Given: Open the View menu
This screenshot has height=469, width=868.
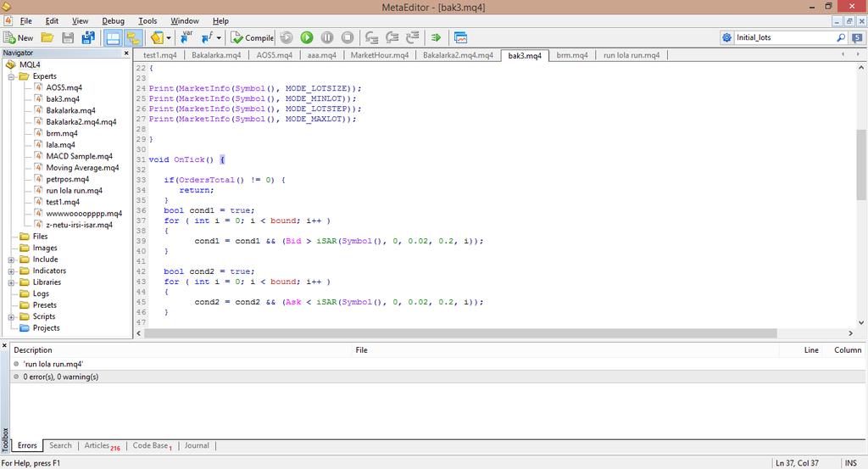Looking at the screenshot, I should [x=81, y=21].
